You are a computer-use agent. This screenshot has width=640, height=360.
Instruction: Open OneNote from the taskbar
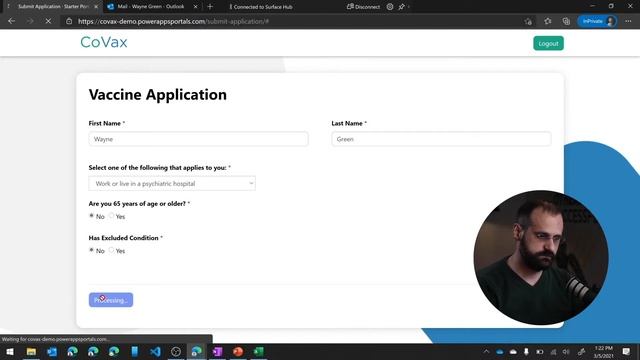point(217,351)
